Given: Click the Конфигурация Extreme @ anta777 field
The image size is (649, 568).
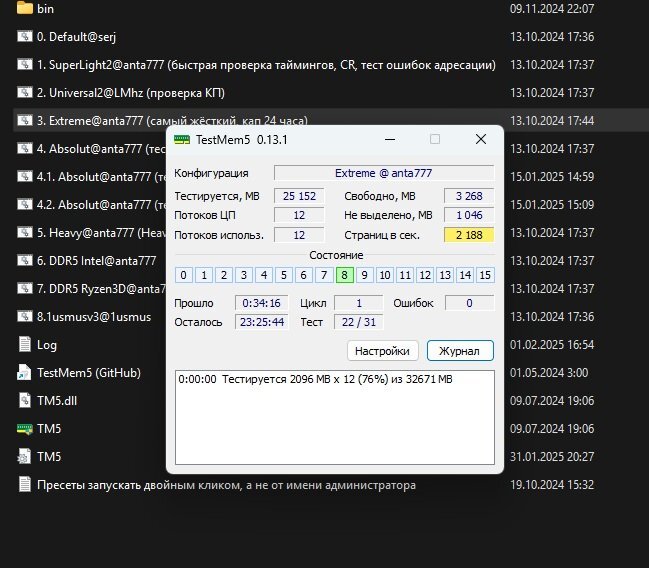Looking at the screenshot, I should click(x=383, y=173).
